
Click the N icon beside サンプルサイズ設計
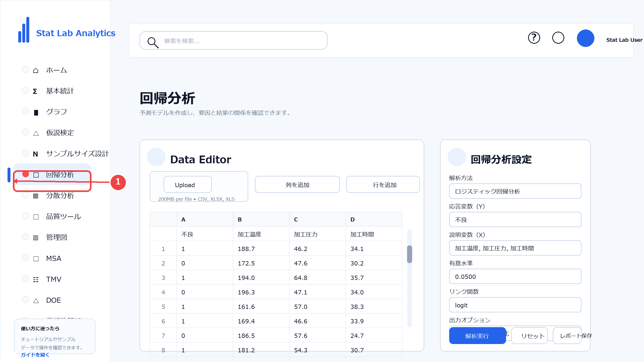click(x=35, y=154)
